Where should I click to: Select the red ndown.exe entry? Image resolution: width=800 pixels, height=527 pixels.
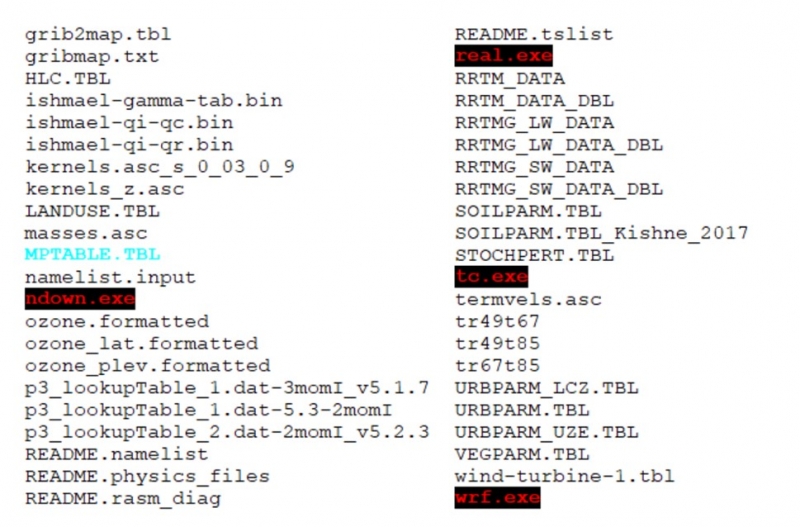80,299
